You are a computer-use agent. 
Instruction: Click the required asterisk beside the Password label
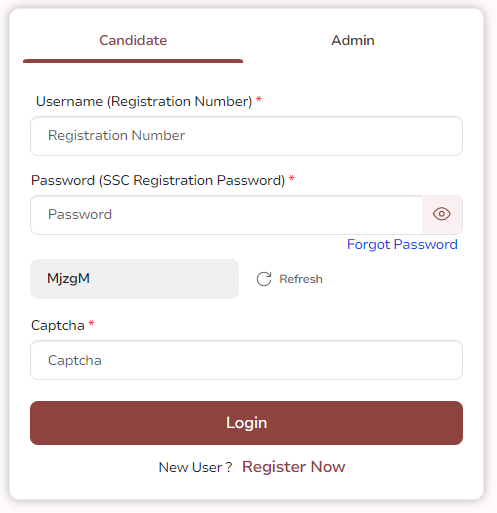[x=292, y=178]
